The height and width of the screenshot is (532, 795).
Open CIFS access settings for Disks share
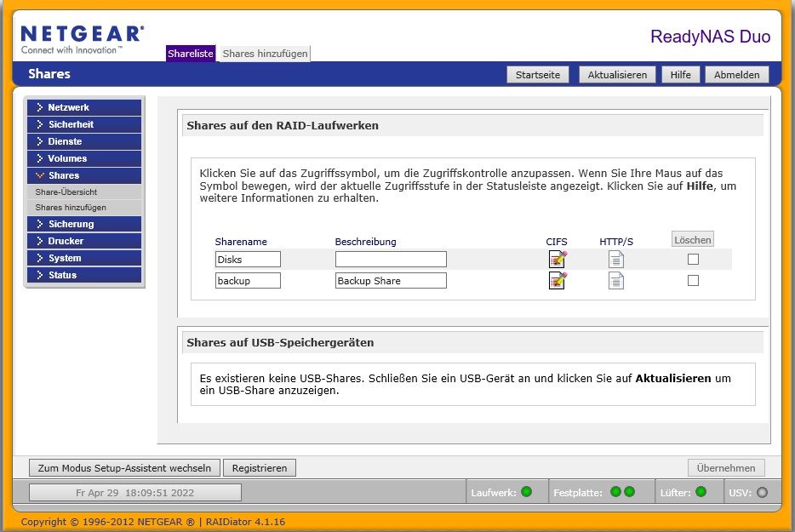558,259
